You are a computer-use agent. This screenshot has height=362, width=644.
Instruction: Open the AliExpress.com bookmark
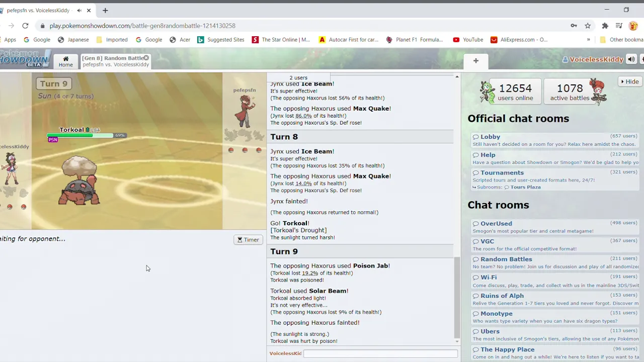[x=519, y=40]
